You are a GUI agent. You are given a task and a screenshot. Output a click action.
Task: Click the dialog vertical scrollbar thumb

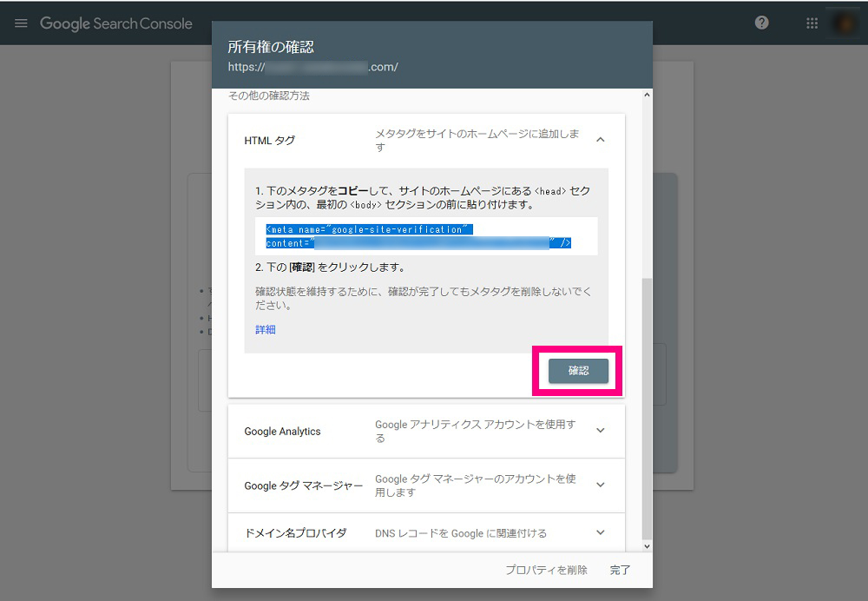(x=647, y=409)
